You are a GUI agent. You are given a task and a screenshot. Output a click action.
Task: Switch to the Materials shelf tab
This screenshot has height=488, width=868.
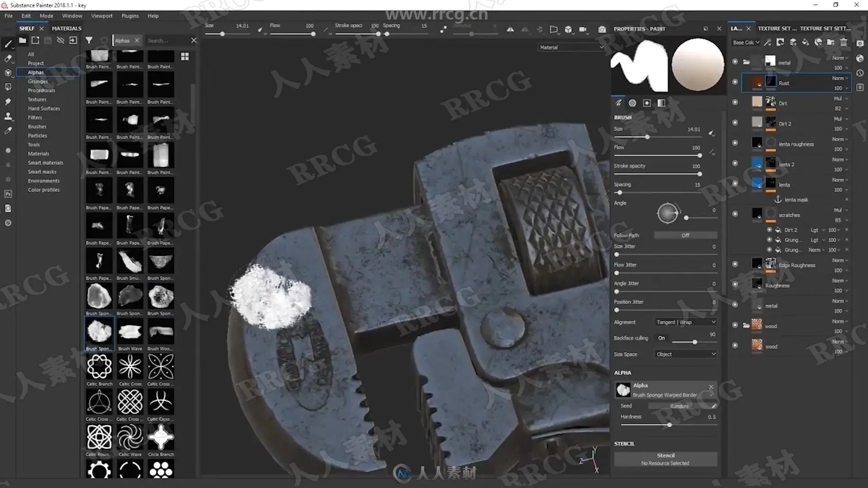coord(66,28)
